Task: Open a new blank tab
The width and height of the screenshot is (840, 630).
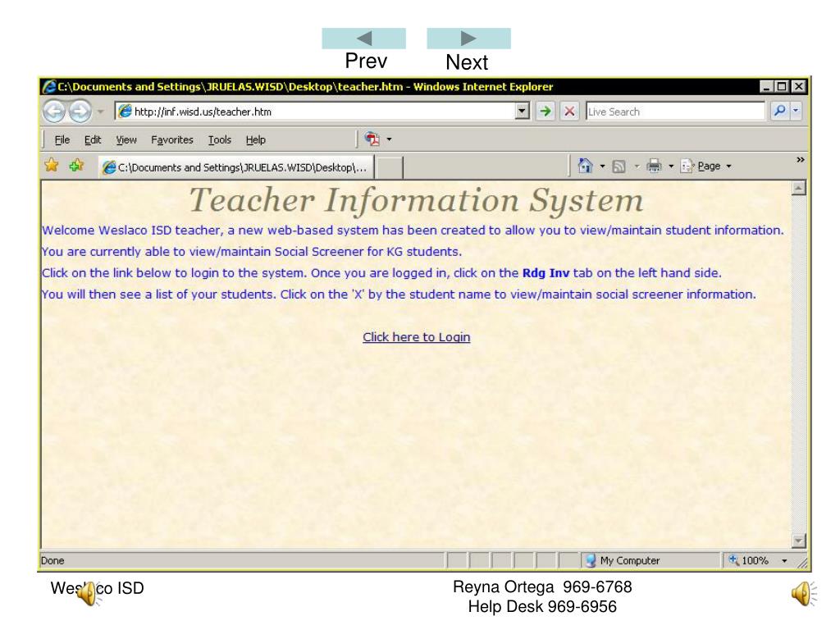Action: click(x=389, y=167)
